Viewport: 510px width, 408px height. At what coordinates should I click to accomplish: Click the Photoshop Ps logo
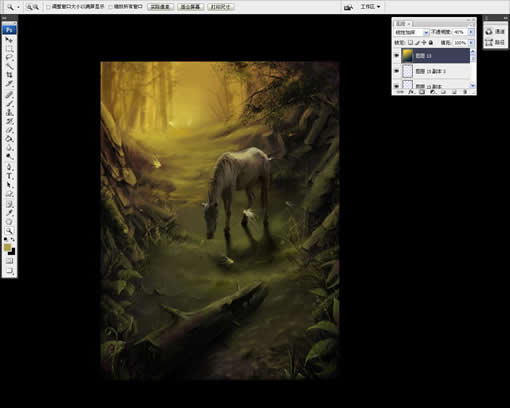click(9, 30)
